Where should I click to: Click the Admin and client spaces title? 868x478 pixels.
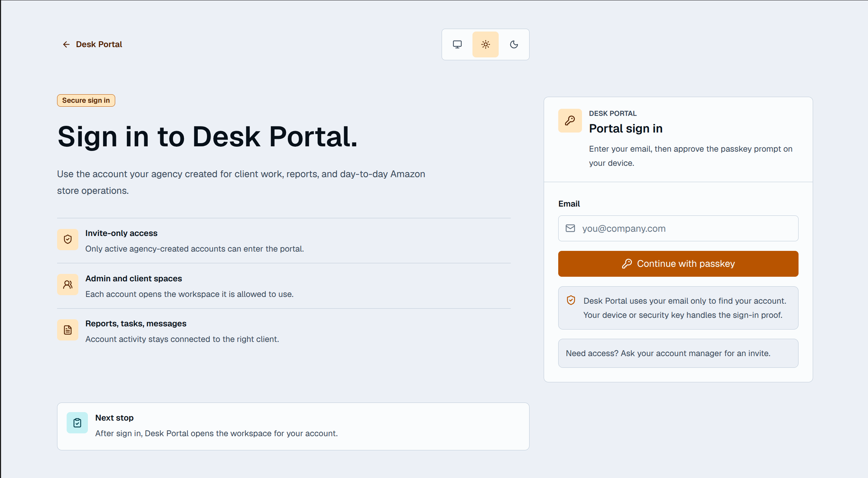(x=134, y=279)
